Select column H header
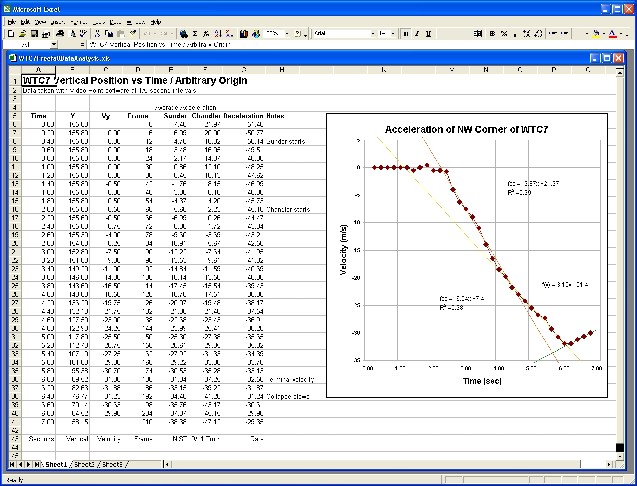The height and width of the screenshot is (486, 637). [x=282, y=70]
